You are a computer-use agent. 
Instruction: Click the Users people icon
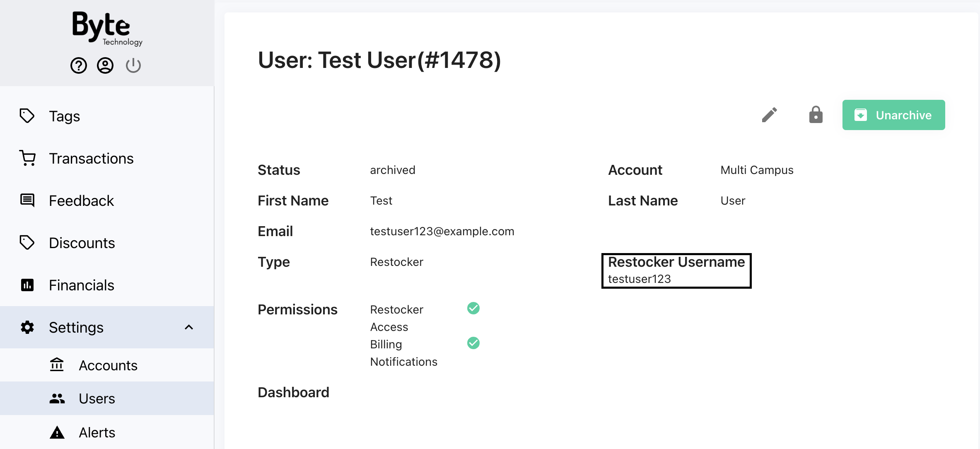pyautogui.click(x=57, y=398)
